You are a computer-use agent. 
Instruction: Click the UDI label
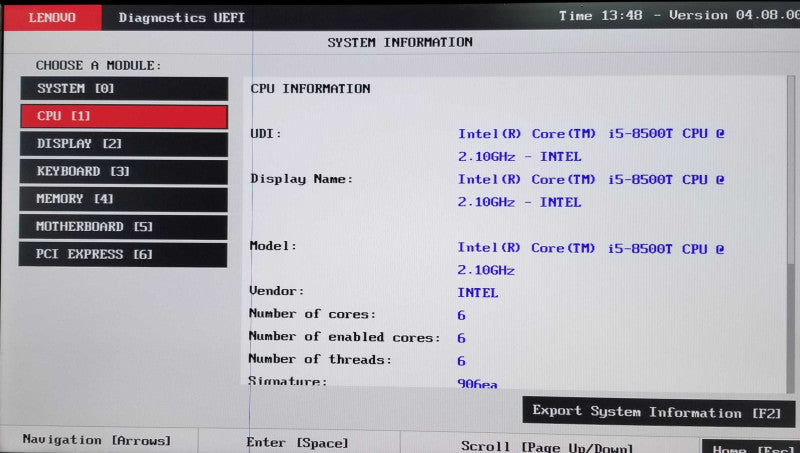[x=266, y=134]
